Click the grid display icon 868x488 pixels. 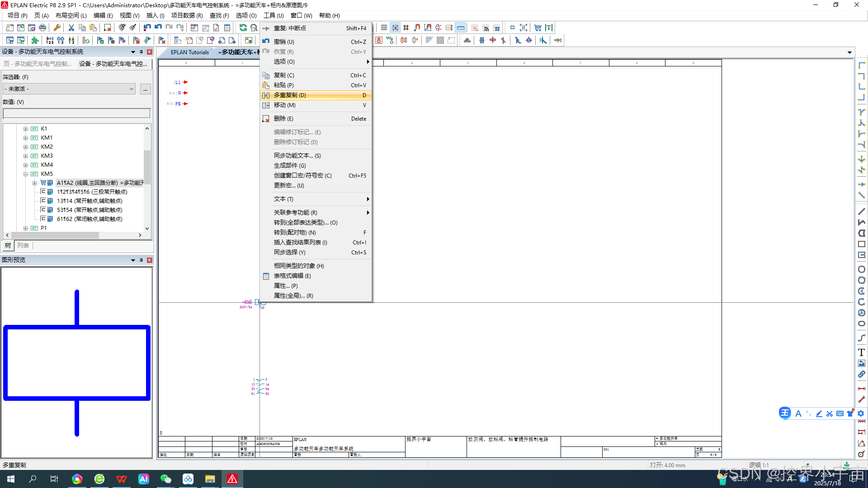click(x=384, y=28)
